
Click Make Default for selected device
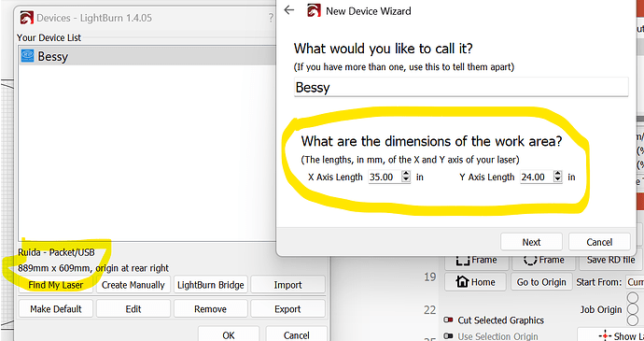[56, 309]
